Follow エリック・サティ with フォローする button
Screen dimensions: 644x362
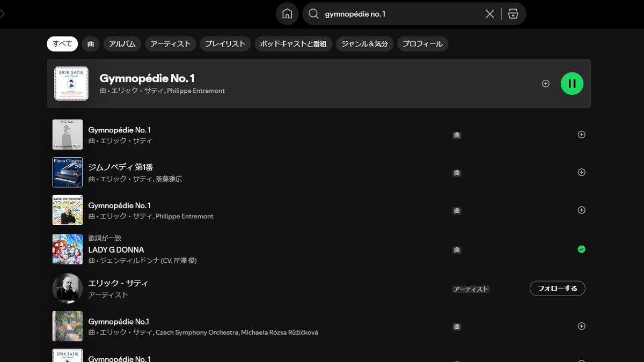point(558,289)
